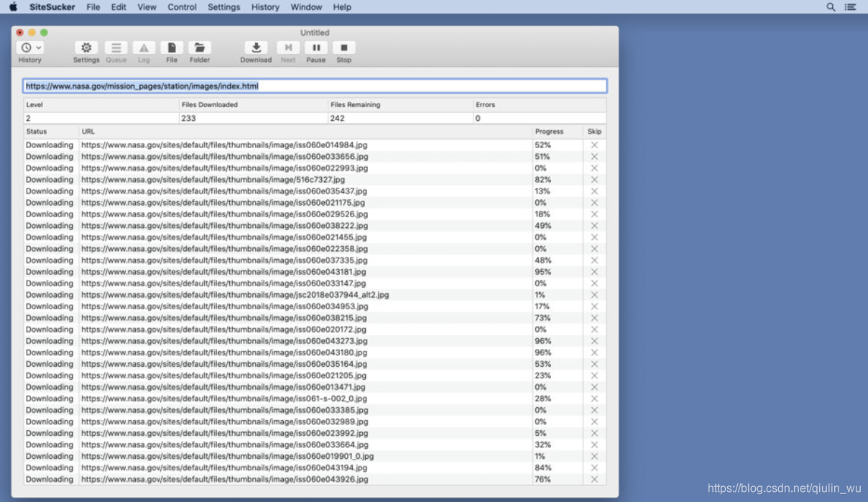Click the Next toolbar button
This screenshot has width=868, height=502.
tap(288, 47)
